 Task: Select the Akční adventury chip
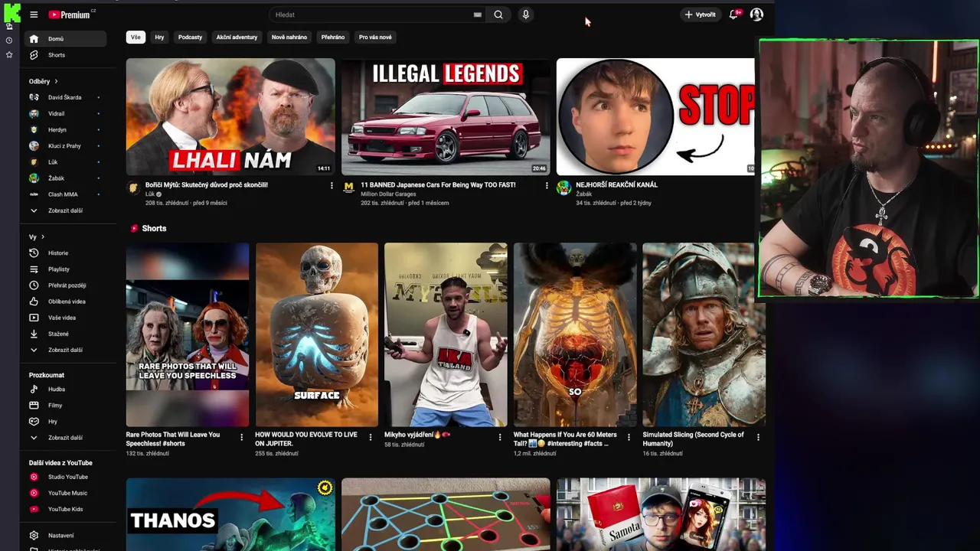[x=237, y=37]
